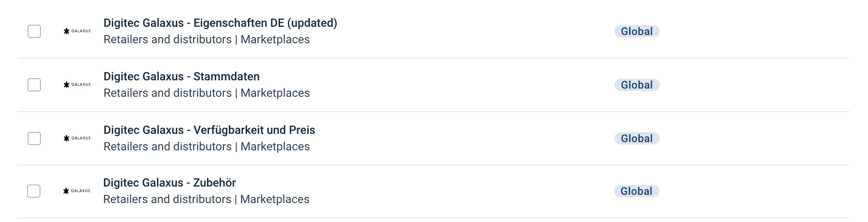This screenshot has height=222, width=868.
Task: Select the Global badge for Verfügbarkeit und Preis
Action: click(637, 138)
